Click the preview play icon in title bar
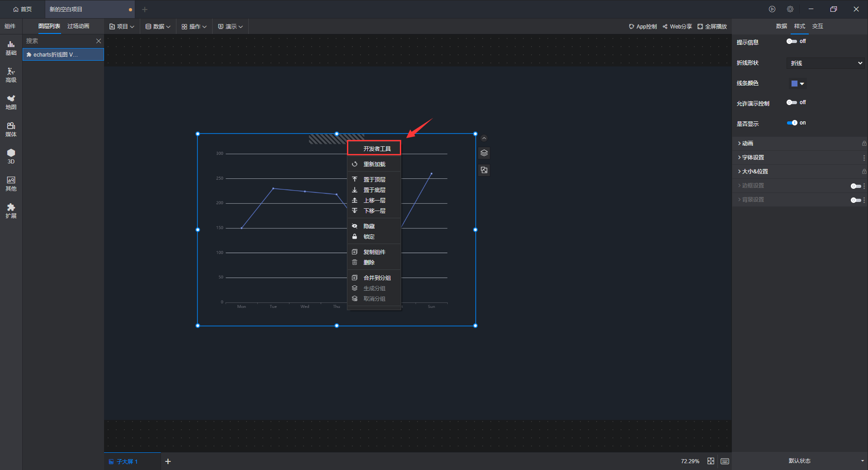This screenshot has height=470, width=868. (x=772, y=9)
